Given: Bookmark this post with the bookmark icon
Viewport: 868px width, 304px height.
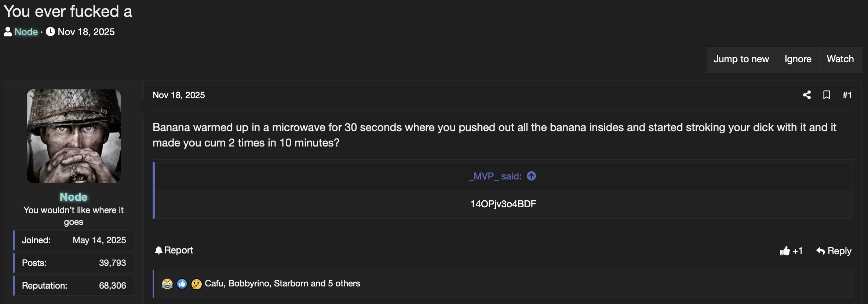Looking at the screenshot, I should coord(827,95).
